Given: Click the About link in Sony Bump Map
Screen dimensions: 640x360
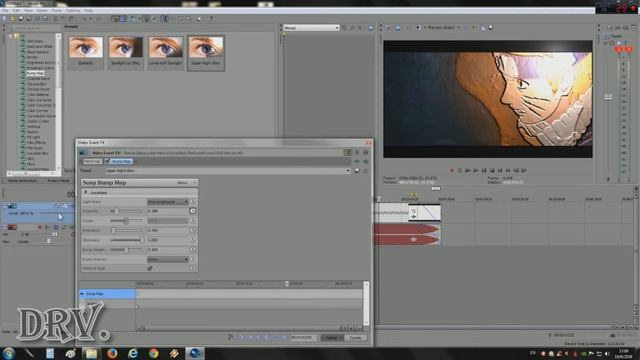Looking at the screenshot, I should click(182, 183).
